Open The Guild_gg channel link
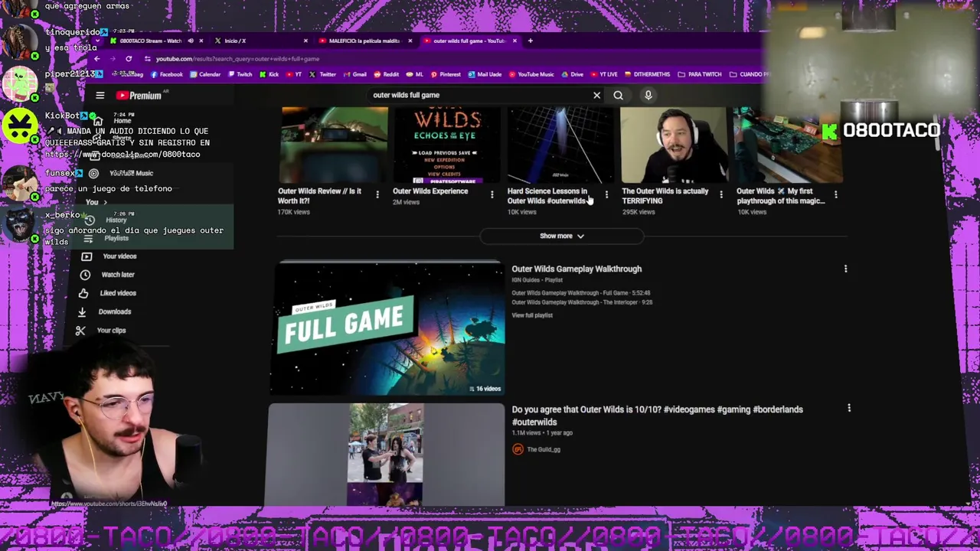The width and height of the screenshot is (980, 551). 544,449
